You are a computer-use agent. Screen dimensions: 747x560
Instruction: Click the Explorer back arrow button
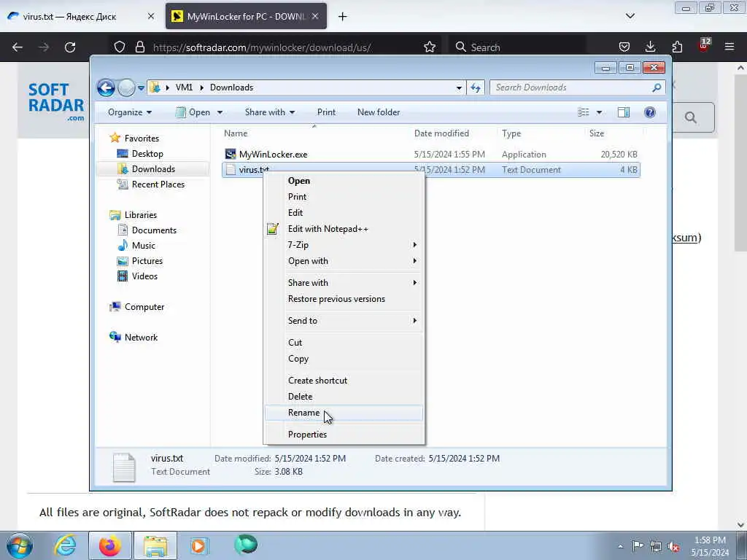106,87
